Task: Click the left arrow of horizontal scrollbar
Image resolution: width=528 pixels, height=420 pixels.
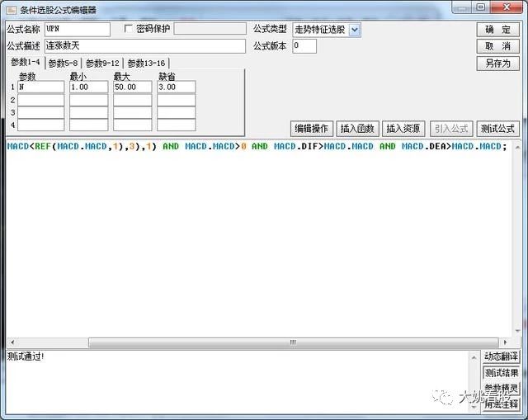Action: (x=12, y=342)
